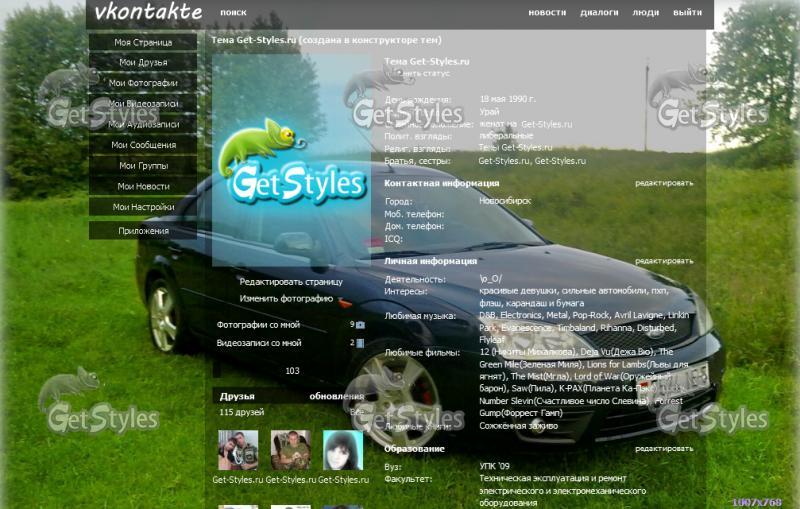
Task: Click the GetStyles profile photo
Action: click(x=291, y=161)
